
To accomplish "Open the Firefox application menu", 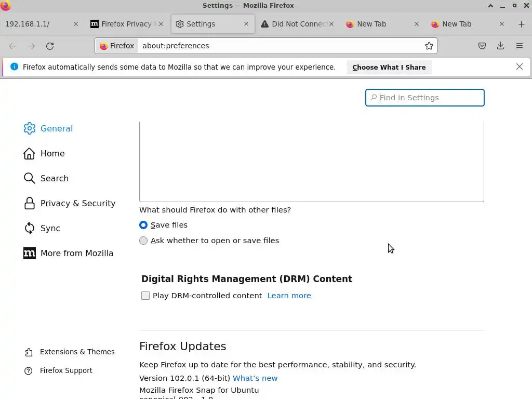I will (519, 46).
